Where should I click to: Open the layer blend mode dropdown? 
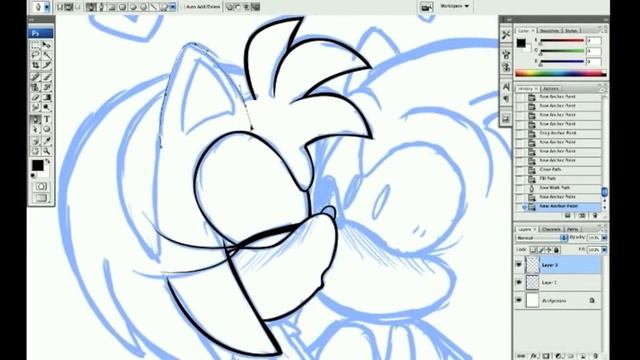(541, 238)
